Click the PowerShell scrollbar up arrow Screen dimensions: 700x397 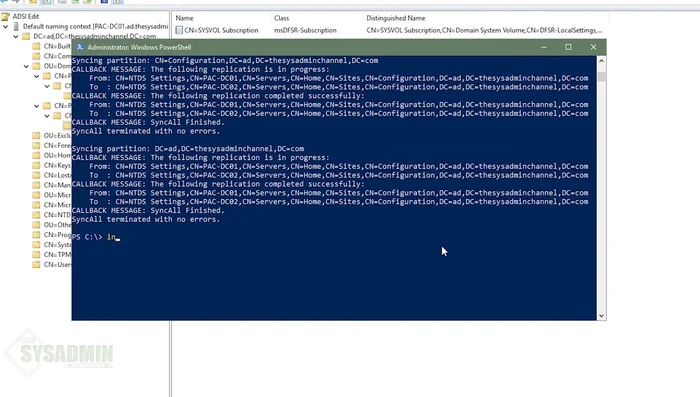click(601, 61)
